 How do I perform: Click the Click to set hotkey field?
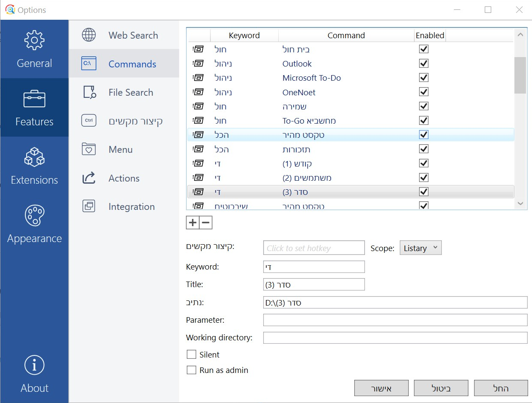(x=314, y=248)
